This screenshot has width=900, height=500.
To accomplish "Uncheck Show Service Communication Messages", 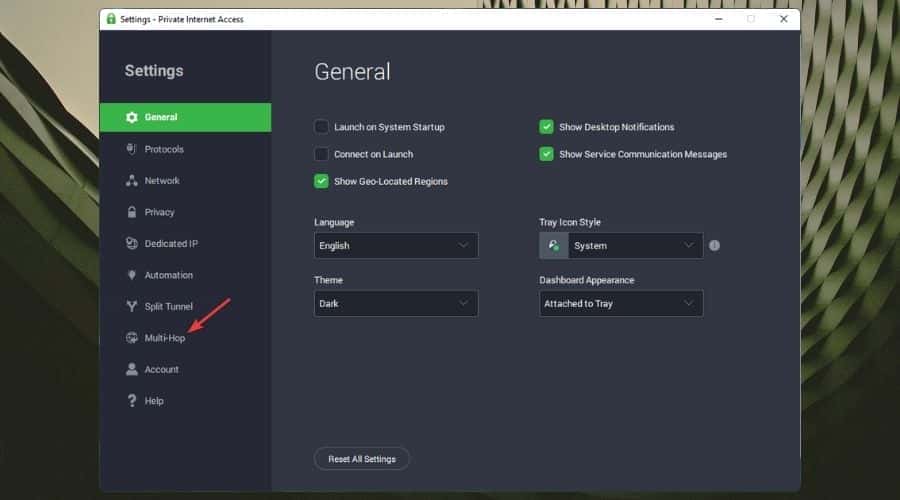I will point(546,154).
